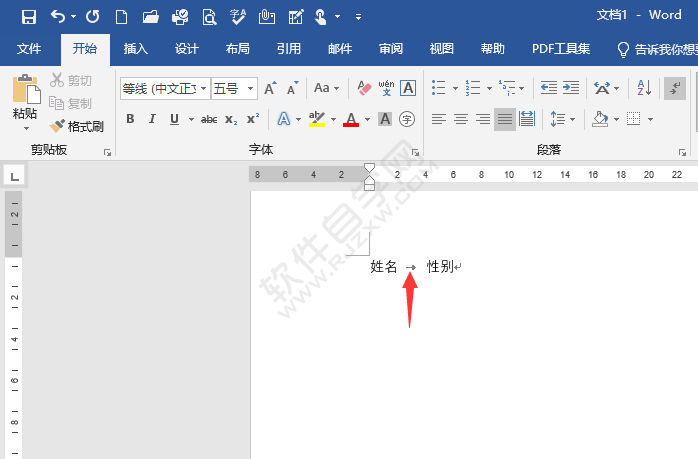Open the 五号 font size dropdown
Image resolution: width=698 pixels, height=459 pixels.
pyautogui.click(x=250, y=89)
